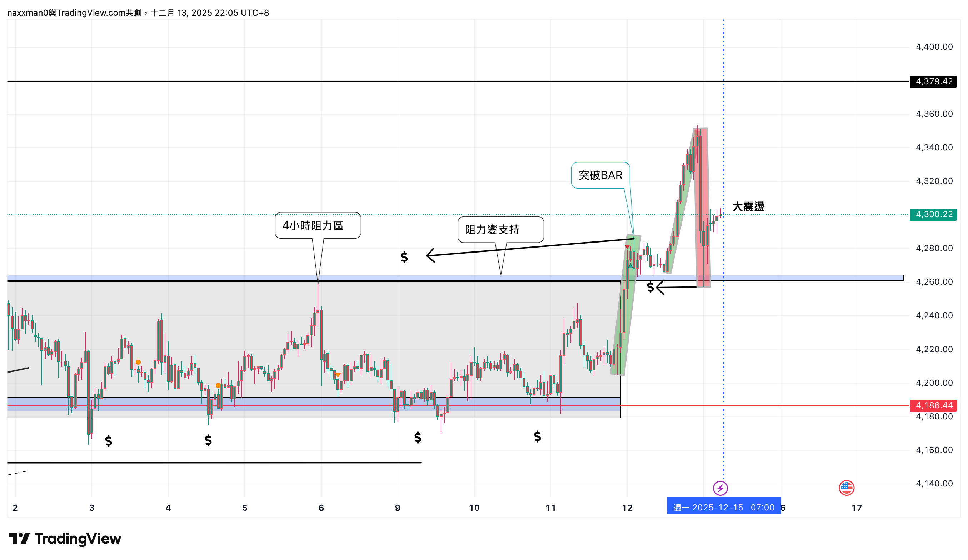968x560 pixels.
Task: Click the 4,400.00 price scale value
Action: click(934, 47)
